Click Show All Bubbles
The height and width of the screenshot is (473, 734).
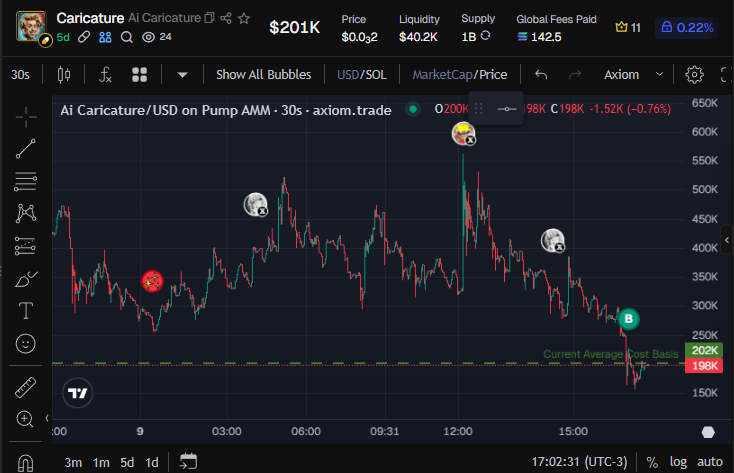(264, 74)
